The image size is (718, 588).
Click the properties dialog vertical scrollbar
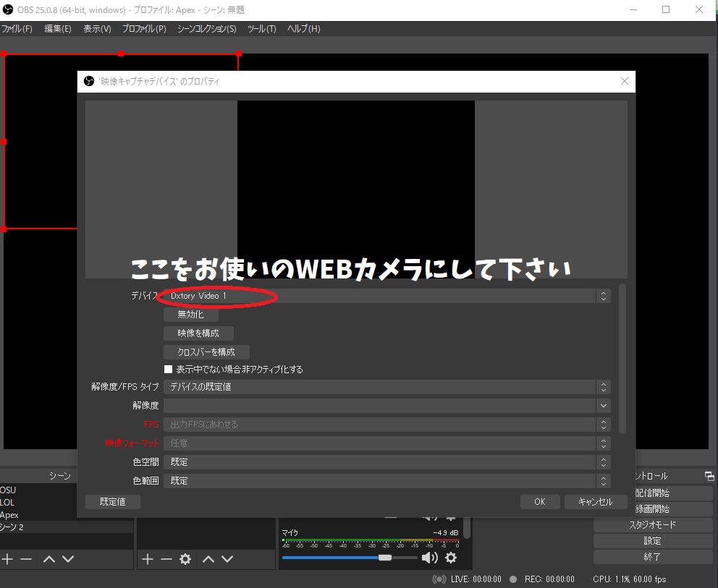coord(622,359)
